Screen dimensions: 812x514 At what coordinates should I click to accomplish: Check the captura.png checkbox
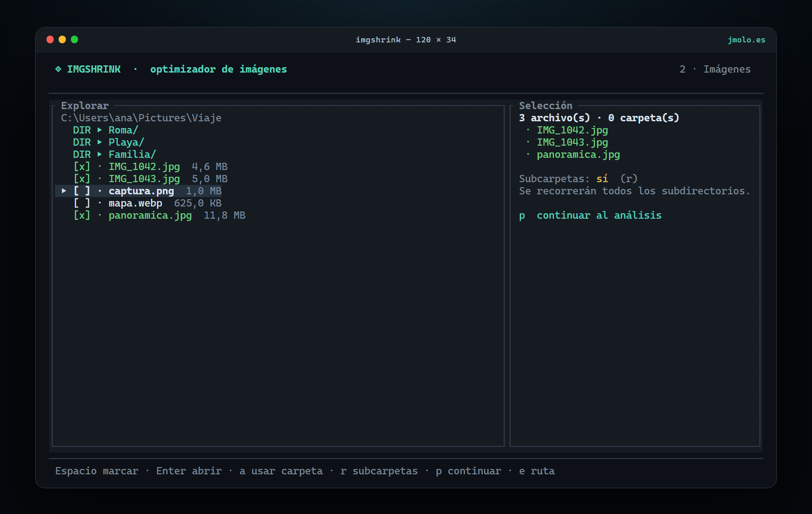[82, 191]
